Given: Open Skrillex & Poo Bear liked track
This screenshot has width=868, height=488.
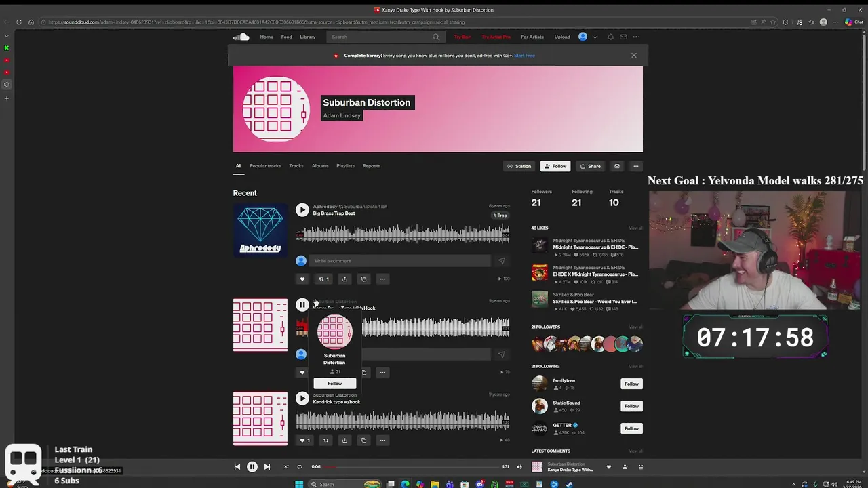Looking at the screenshot, I should pyautogui.click(x=595, y=302).
